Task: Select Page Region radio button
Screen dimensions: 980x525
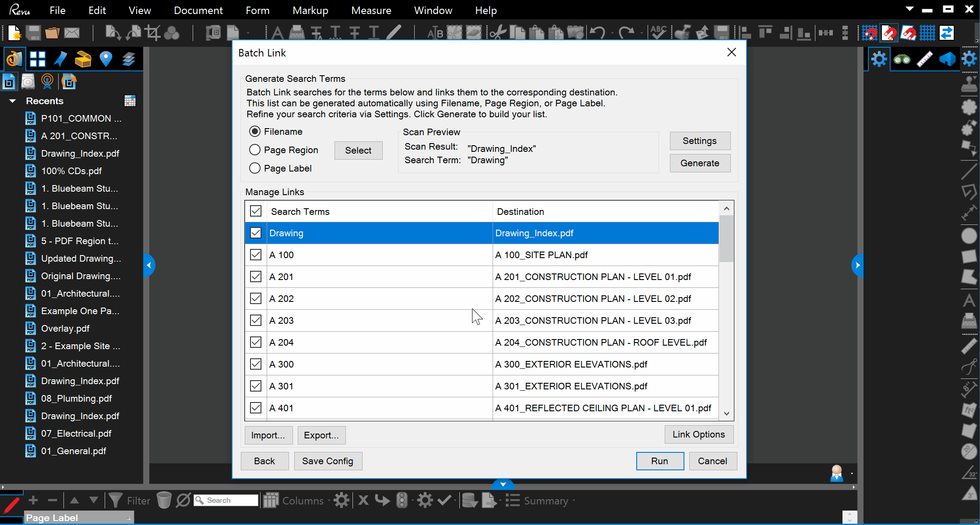Action: 255,150
